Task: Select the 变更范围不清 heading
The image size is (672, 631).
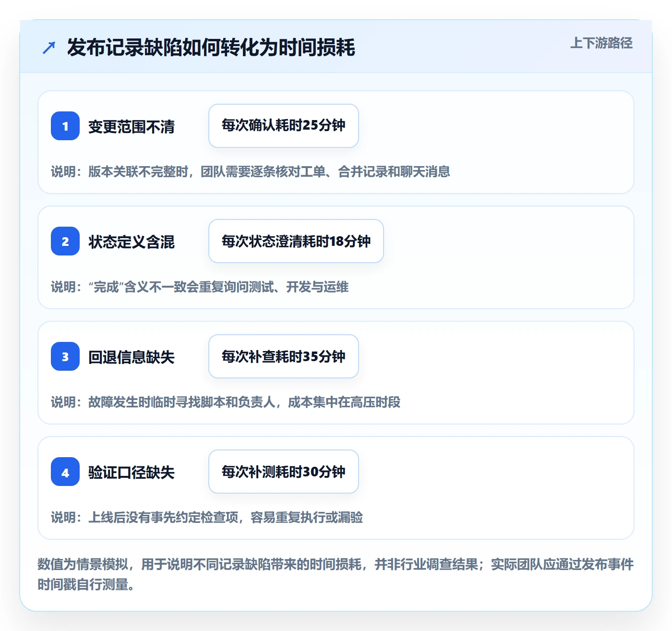Action: pyautogui.click(x=132, y=126)
